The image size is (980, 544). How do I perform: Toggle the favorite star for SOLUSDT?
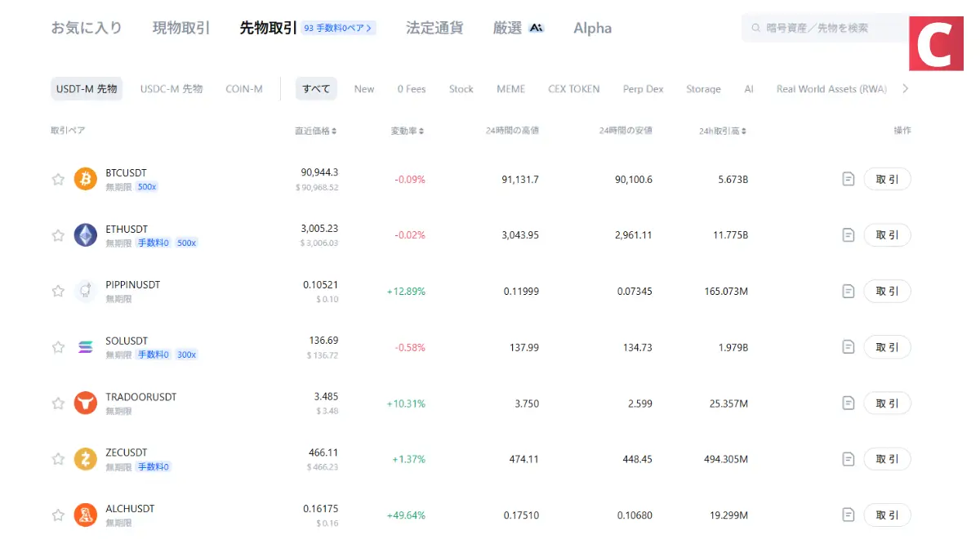[x=58, y=346]
